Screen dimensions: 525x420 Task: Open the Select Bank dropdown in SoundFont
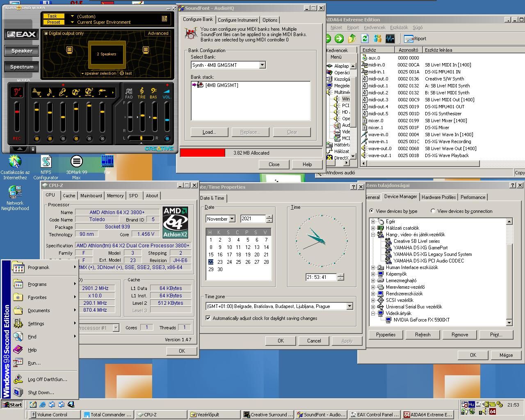click(x=262, y=65)
